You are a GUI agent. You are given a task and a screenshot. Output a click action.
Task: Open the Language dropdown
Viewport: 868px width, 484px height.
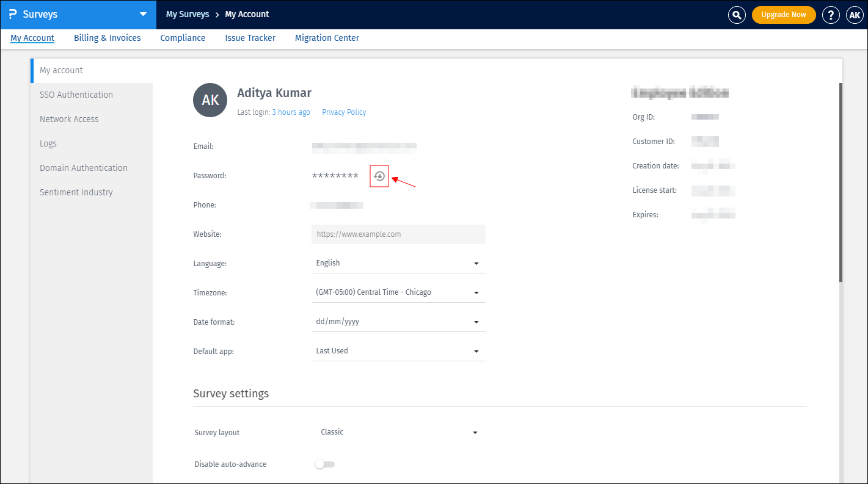(398, 262)
